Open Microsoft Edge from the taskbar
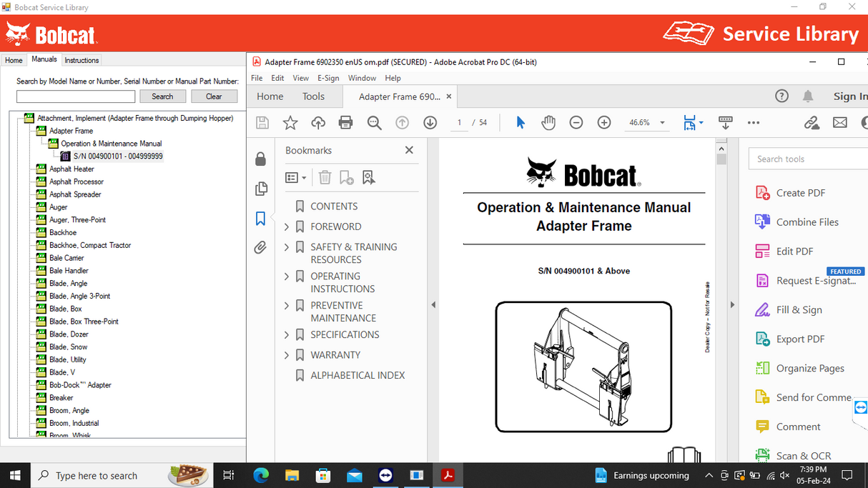This screenshot has width=868, height=488. coord(261,474)
